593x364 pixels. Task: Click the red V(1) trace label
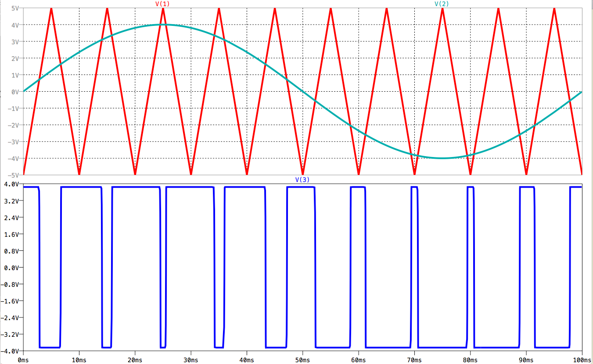click(163, 4)
